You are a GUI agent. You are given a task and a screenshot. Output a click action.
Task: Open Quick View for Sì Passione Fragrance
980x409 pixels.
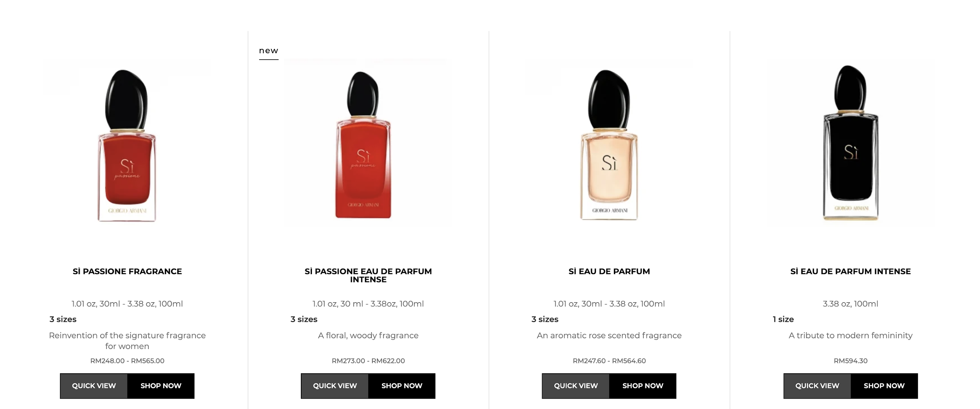pyautogui.click(x=94, y=386)
